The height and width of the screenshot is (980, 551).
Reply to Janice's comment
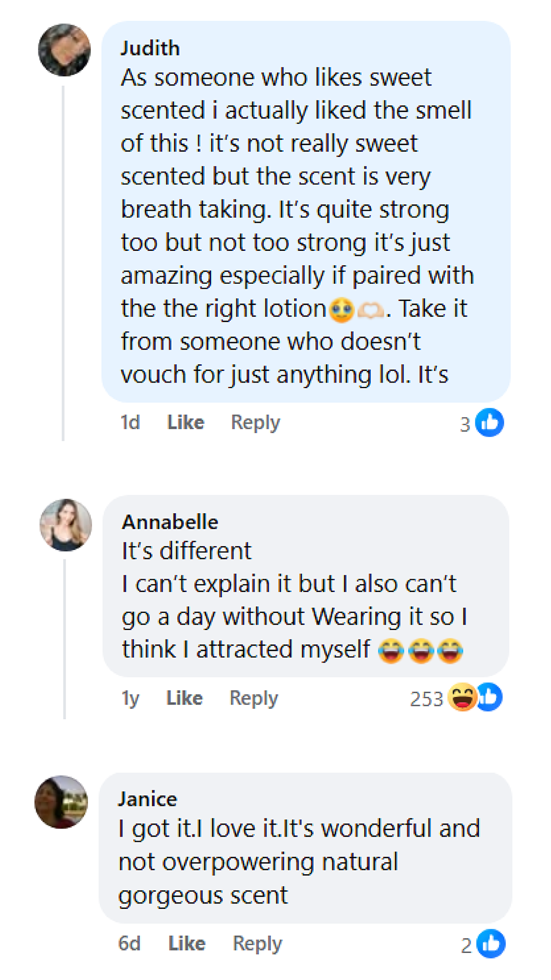tap(257, 944)
